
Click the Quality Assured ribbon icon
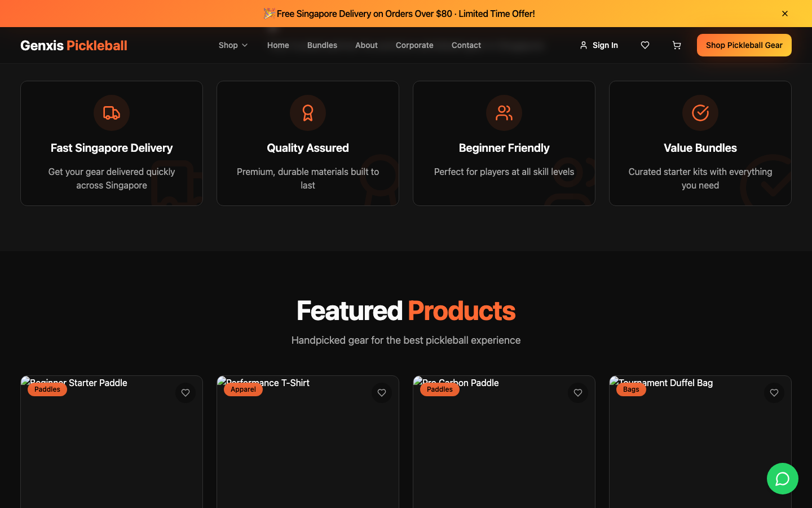(x=308, y=113)
